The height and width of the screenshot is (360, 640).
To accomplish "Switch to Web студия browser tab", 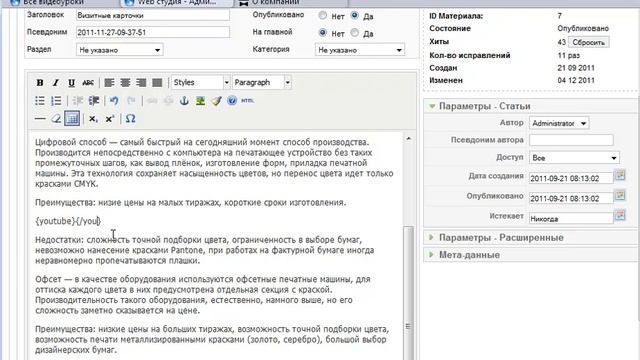I will [x=176, y=3].
